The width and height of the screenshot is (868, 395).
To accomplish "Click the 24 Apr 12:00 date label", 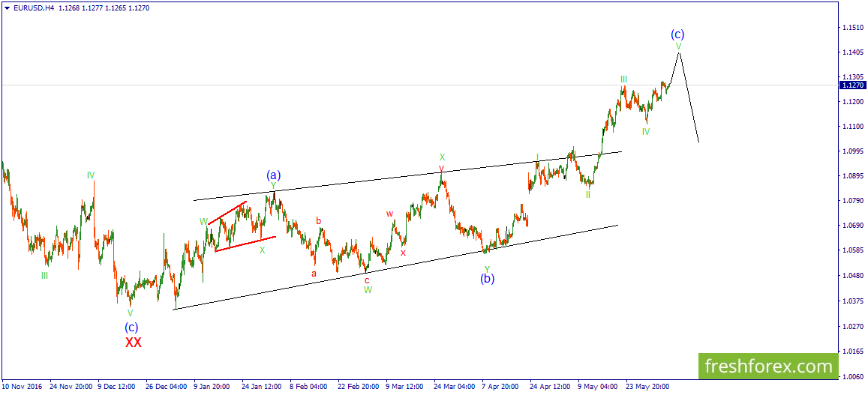I will click(x=551, y=387).
